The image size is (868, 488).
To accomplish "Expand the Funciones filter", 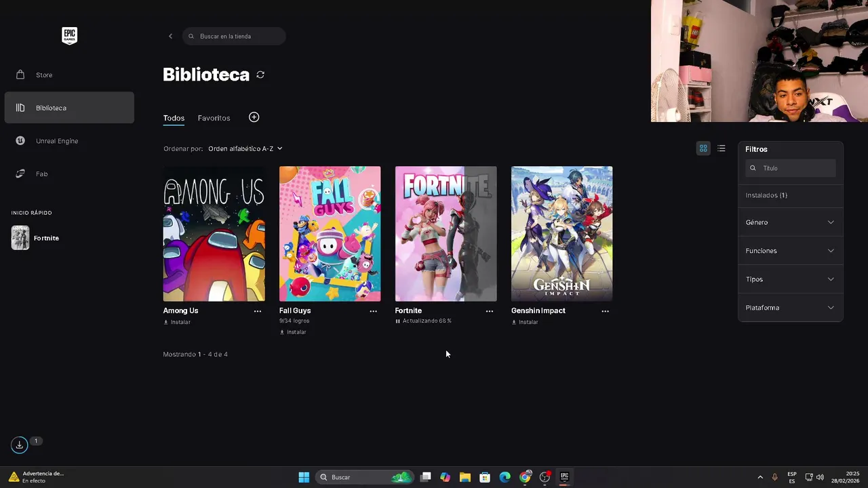I will click(791, 251).
